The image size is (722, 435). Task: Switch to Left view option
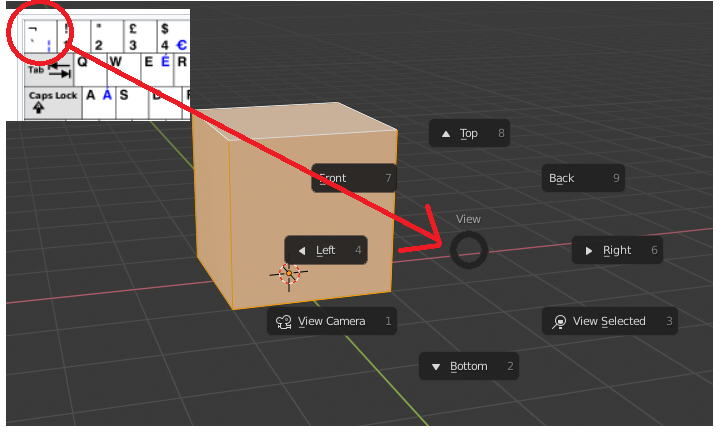pyautogui.click(x=326, y=250)
